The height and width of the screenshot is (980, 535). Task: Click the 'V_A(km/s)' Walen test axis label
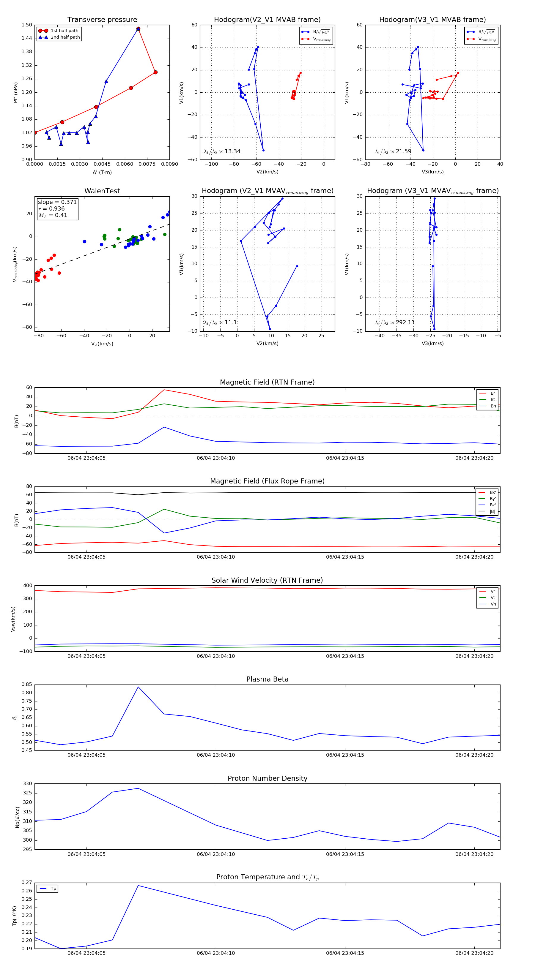point(102,344)
